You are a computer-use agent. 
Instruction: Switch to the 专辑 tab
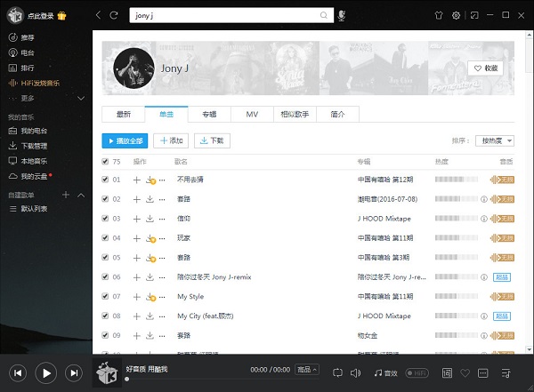click(208, 115)
